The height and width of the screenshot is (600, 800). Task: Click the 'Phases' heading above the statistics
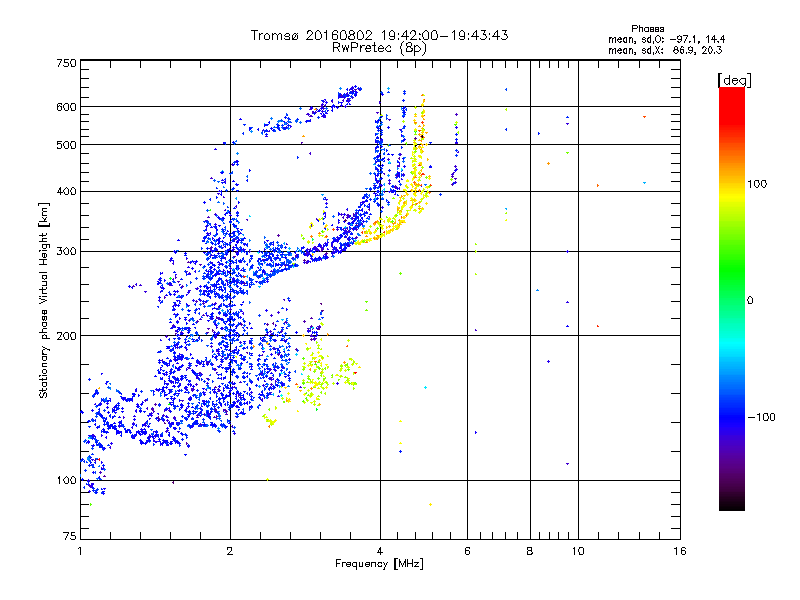coord(647,29)
